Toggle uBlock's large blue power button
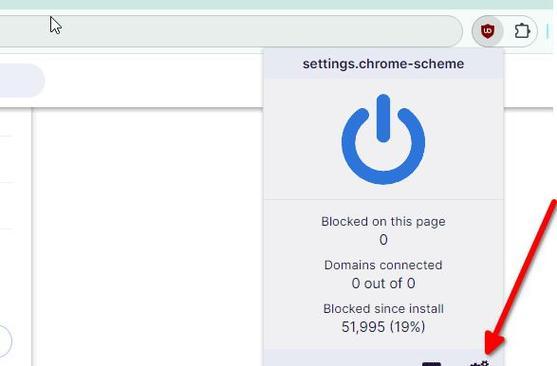This screenshot has width=557, height=366. tap(383, 139)
